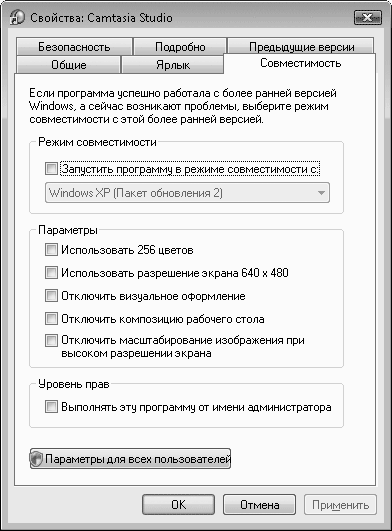
Task: Click the dropdown arrow of compatibility list
Action: click(x=321, y=193)
